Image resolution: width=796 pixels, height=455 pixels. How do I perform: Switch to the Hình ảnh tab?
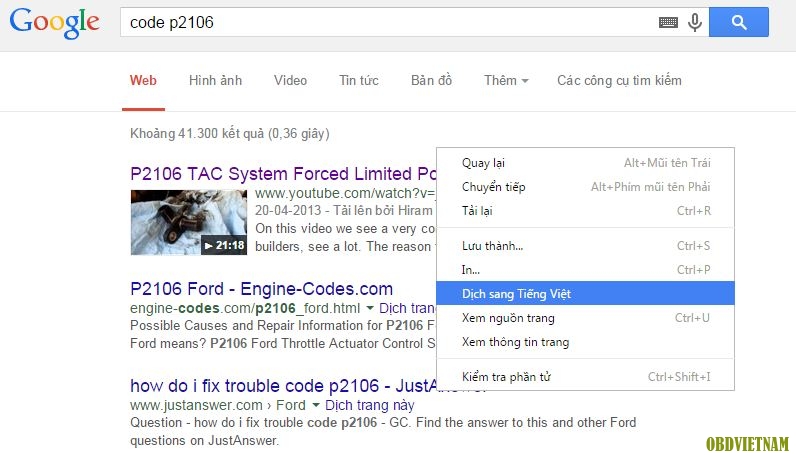click(x=215, y=80)
